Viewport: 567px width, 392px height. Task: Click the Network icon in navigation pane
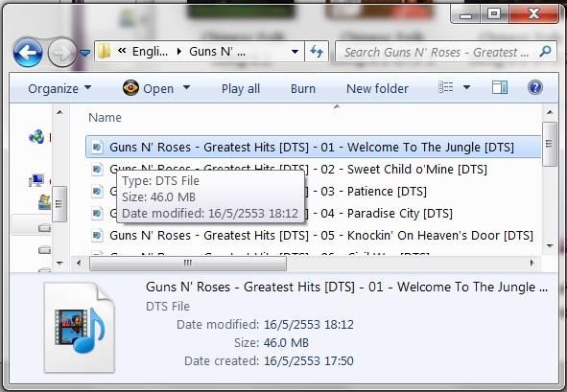(x=36, y=136)
